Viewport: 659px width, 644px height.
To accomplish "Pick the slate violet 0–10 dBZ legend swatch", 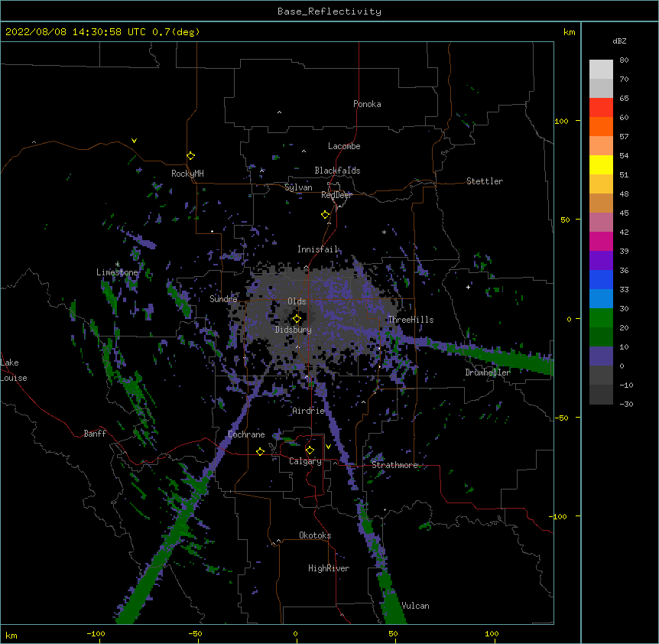I will coord(601,356).
